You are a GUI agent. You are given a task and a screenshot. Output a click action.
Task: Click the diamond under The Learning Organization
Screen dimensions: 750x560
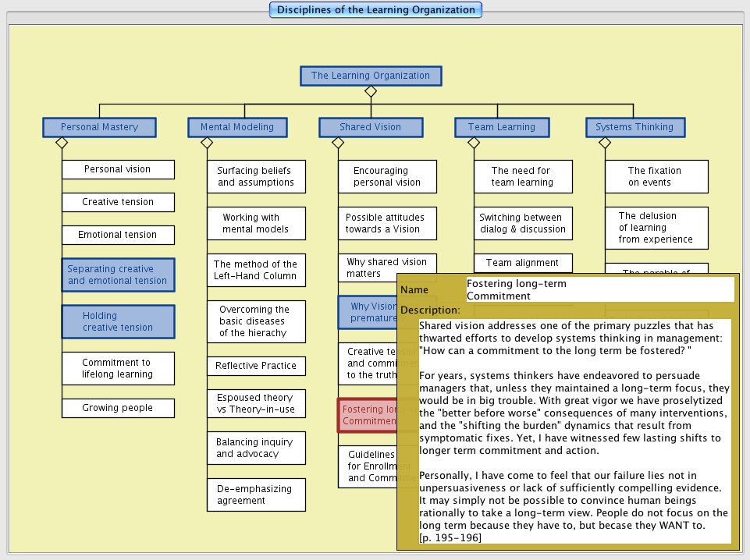[371, 91]
